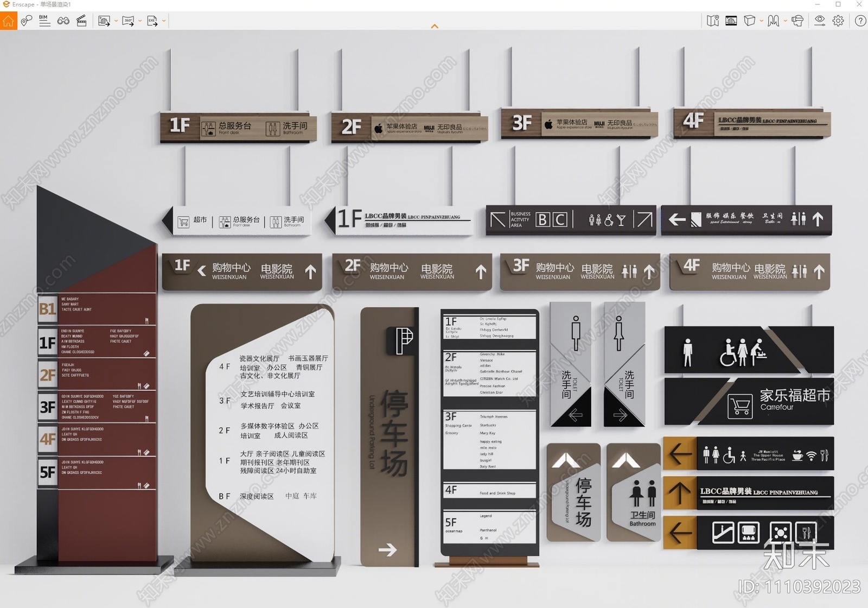Export standalone EXE file

152,21
